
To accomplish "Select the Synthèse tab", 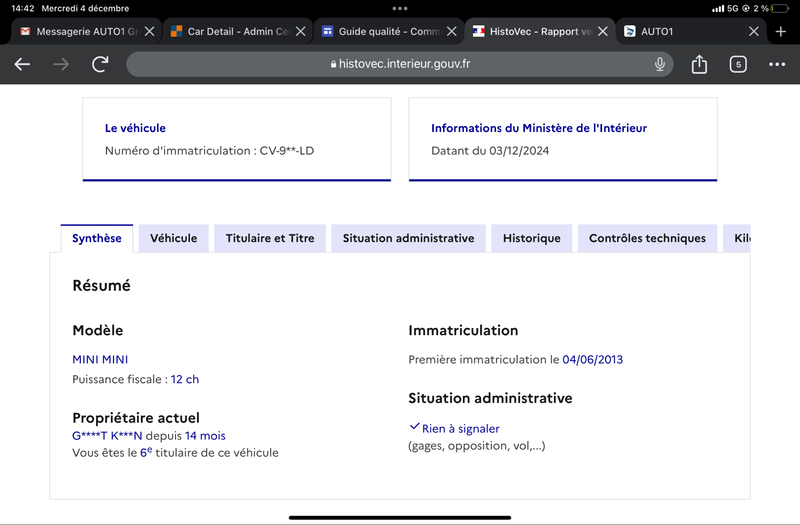I will tap(97, 238).
